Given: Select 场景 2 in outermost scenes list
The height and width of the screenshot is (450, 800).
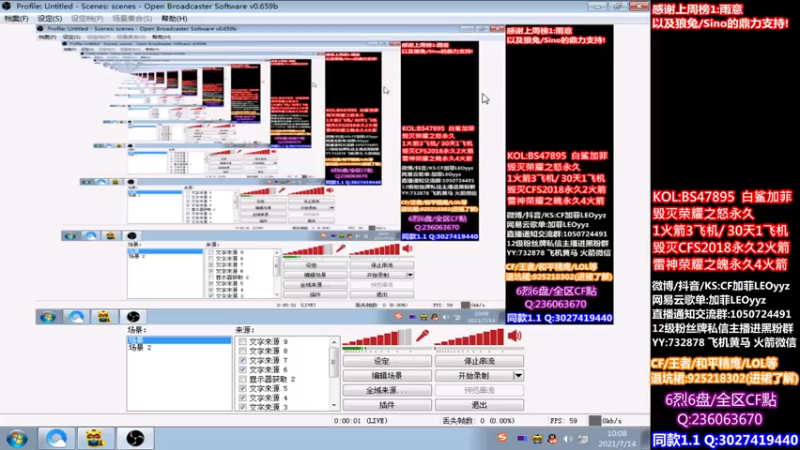Looking at the screenshot, I should coord(140,347).
